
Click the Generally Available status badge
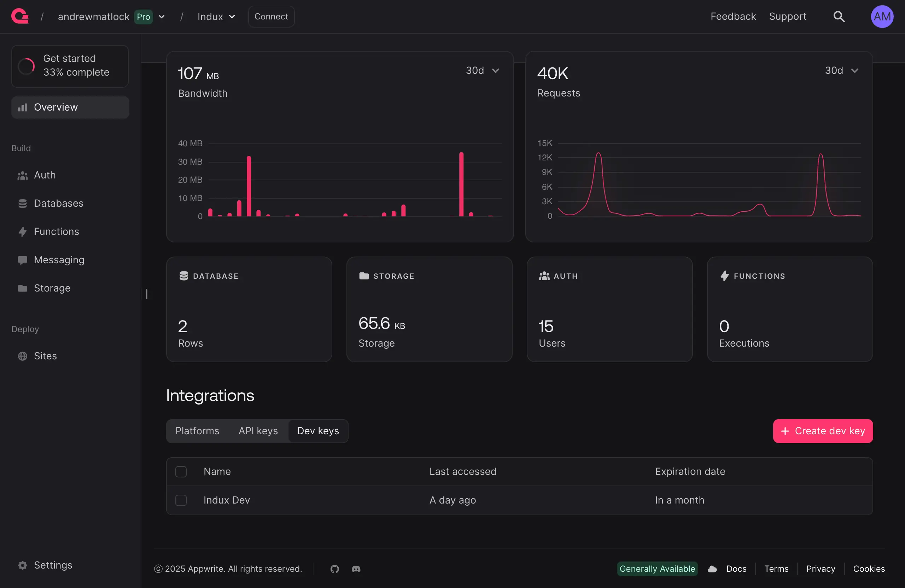click(657, 569)
